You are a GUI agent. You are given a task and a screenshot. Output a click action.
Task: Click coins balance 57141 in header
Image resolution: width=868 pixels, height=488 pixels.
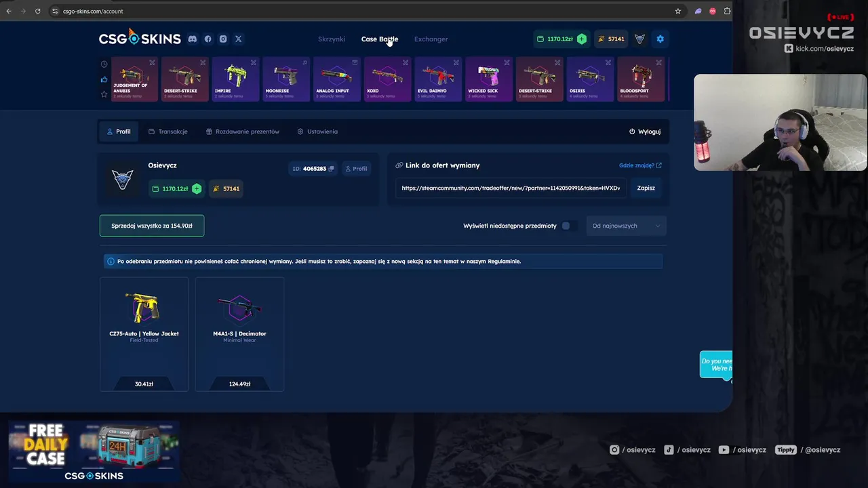[x=610, y=39]
